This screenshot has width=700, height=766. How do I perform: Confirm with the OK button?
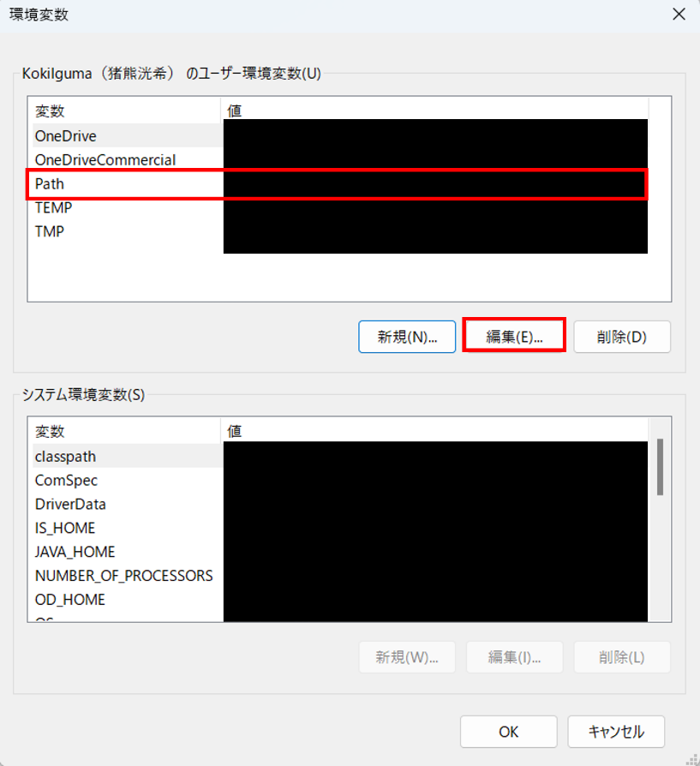pyautogui.click(x=509, y=732)
